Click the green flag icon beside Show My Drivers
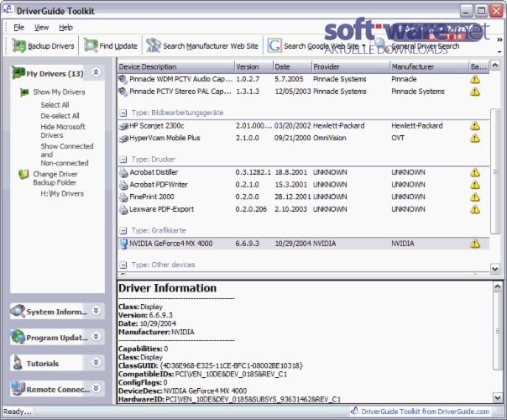The height and width of the screenshot is (420, 507). [x=24, y=92]
